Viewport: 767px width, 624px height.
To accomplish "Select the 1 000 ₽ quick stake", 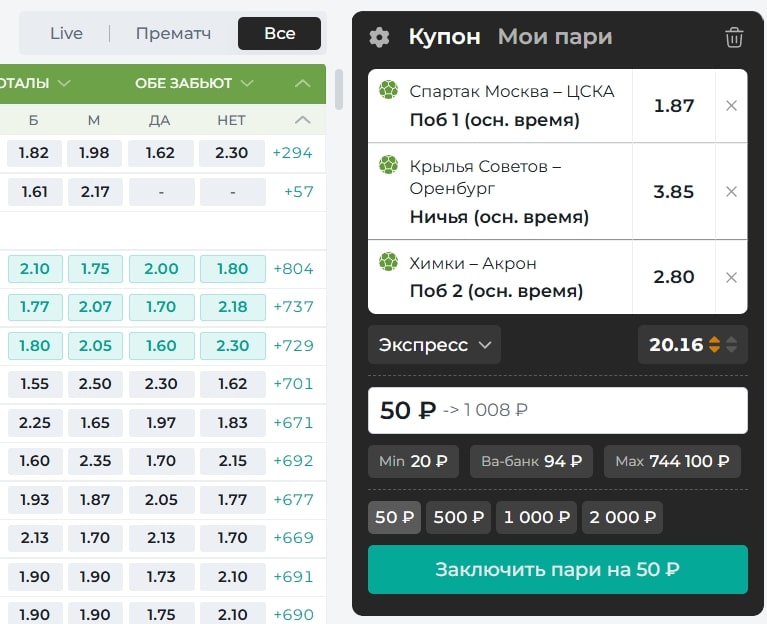I will [537, 517].
